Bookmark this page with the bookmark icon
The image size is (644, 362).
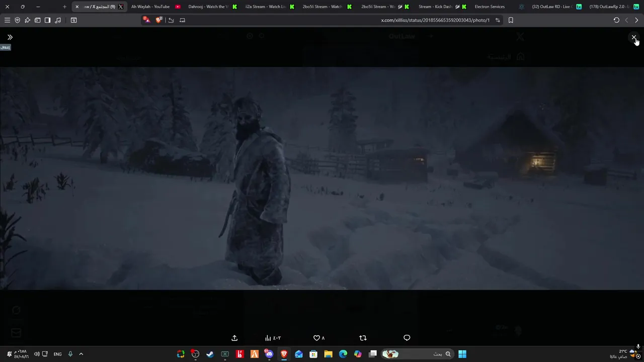[511, 20]
